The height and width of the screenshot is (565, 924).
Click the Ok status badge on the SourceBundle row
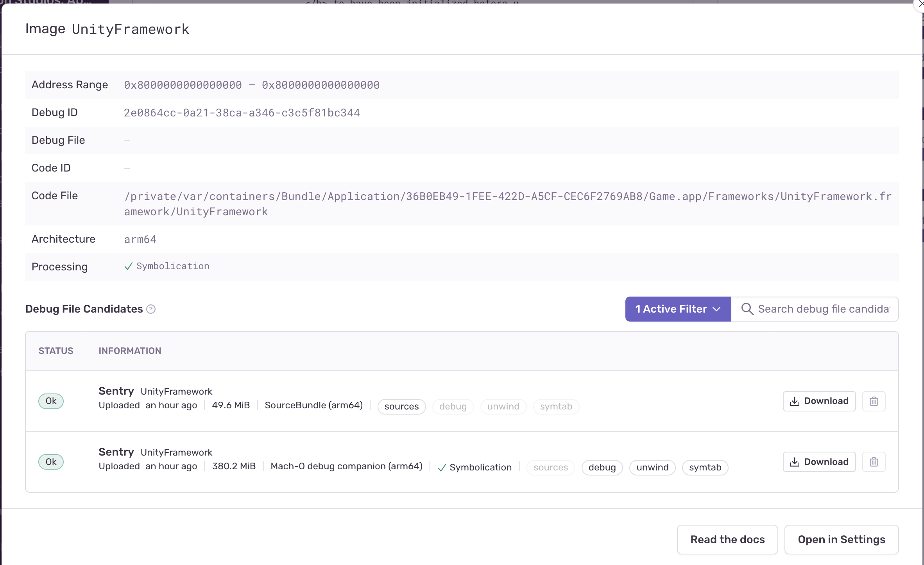(51, 401)
